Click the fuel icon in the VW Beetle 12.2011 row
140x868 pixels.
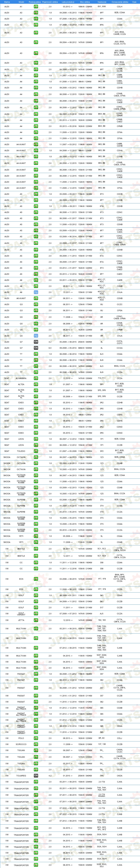[x=36, y=556]
